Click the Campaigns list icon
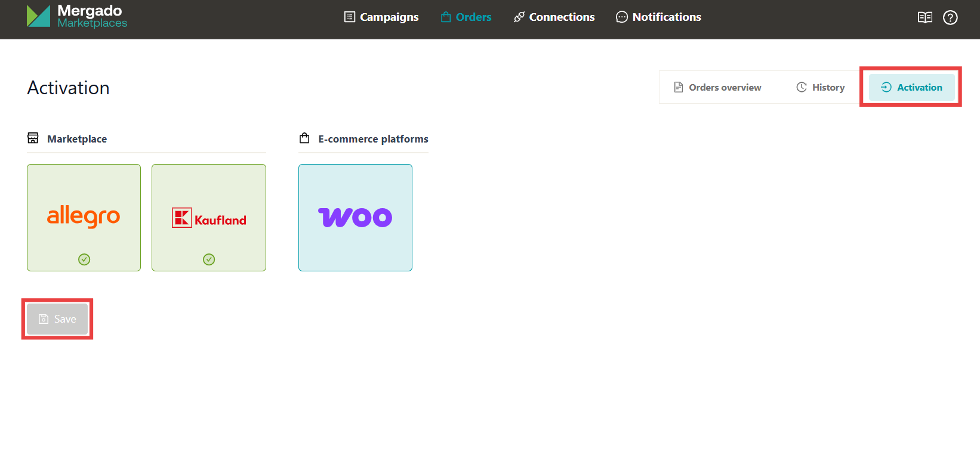Viewport: 980px width, 458px height. pyautogui.click(x=350, y=17)
